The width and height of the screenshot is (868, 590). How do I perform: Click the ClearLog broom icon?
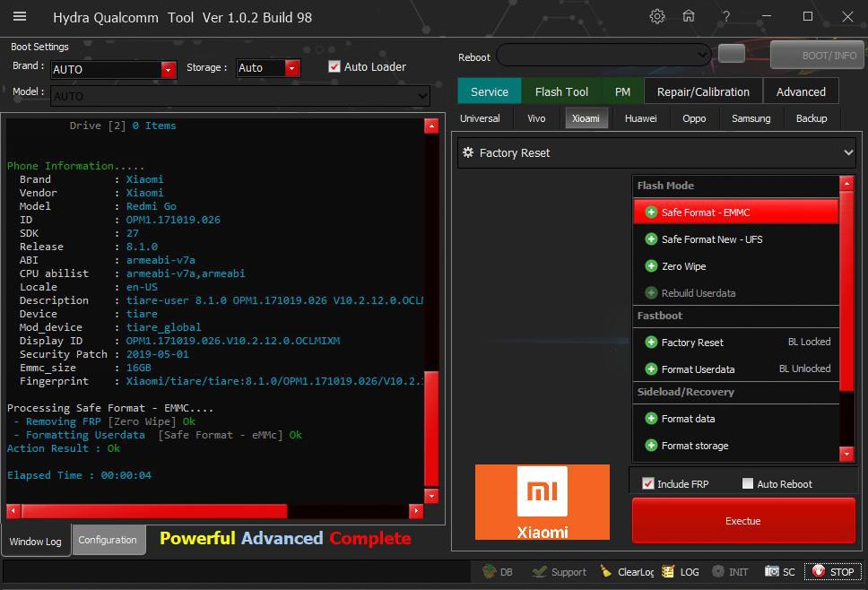coord(606,571)
